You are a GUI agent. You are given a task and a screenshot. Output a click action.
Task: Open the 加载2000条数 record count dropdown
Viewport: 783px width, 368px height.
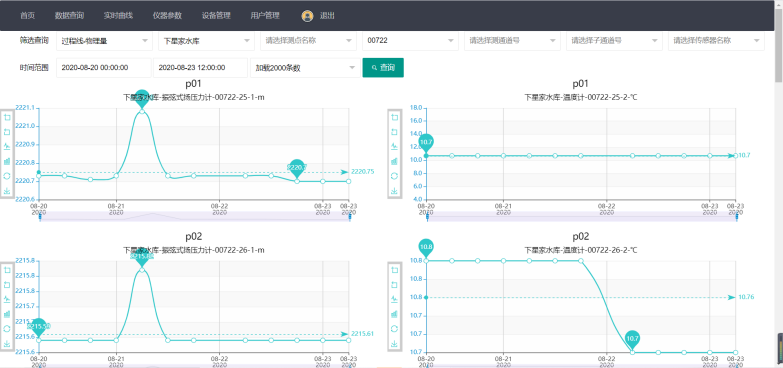(x=304, y=68)
